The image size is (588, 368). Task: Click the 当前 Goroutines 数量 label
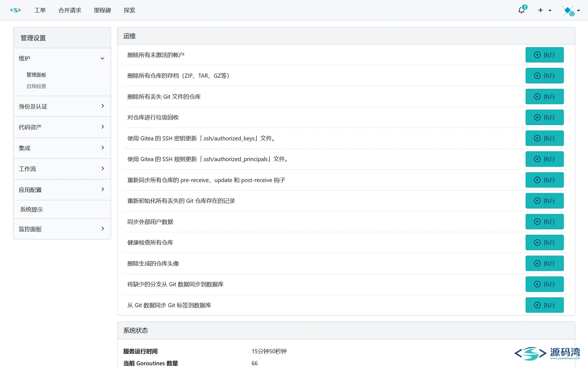point(151,363)
